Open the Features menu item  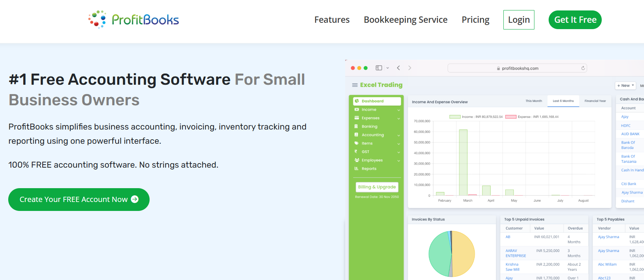(x=332, y=20)
